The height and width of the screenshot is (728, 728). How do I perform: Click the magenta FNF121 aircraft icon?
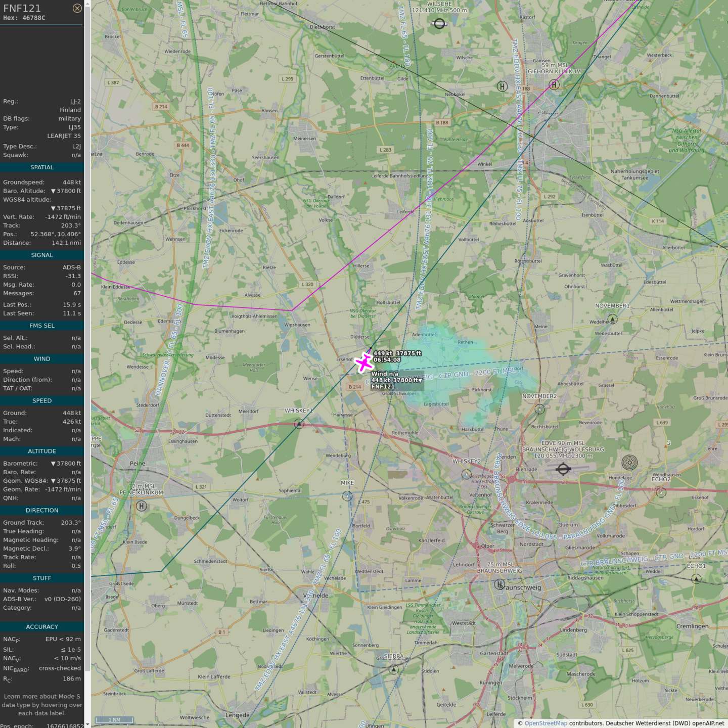pos(364,362)
